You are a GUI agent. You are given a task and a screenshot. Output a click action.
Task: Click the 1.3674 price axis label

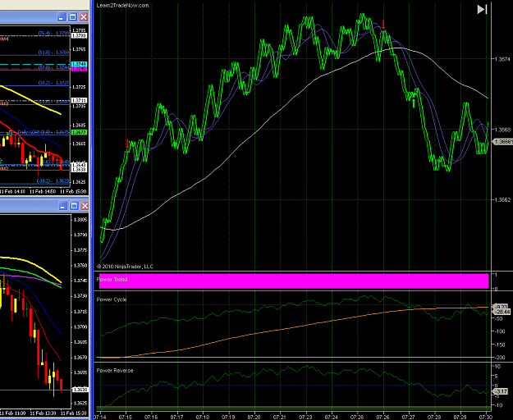(x=502, y=59)
